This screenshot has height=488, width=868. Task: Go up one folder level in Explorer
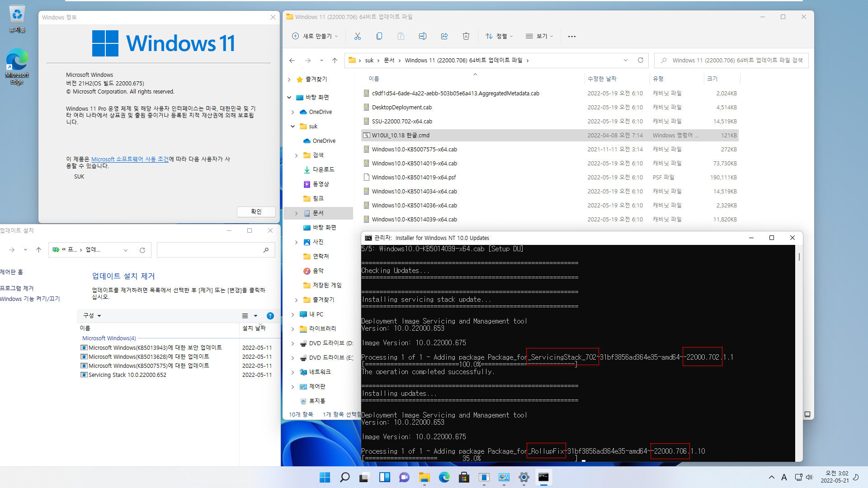pyautogui.click(x=335, y=61)
